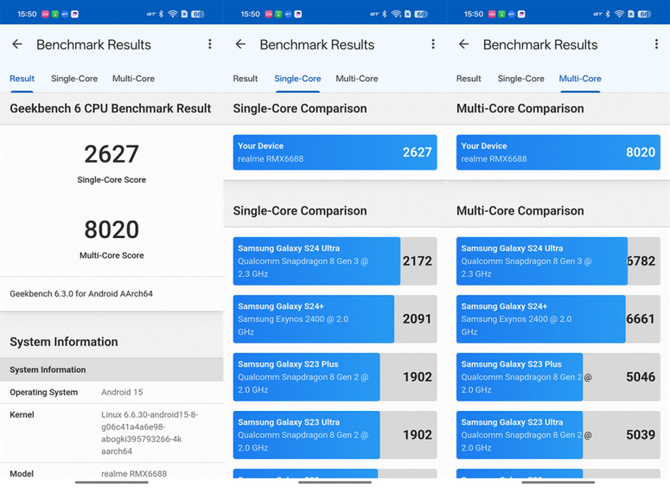
Task: Tap the gray System Information subheader row
Action: (x=112, y=370)
